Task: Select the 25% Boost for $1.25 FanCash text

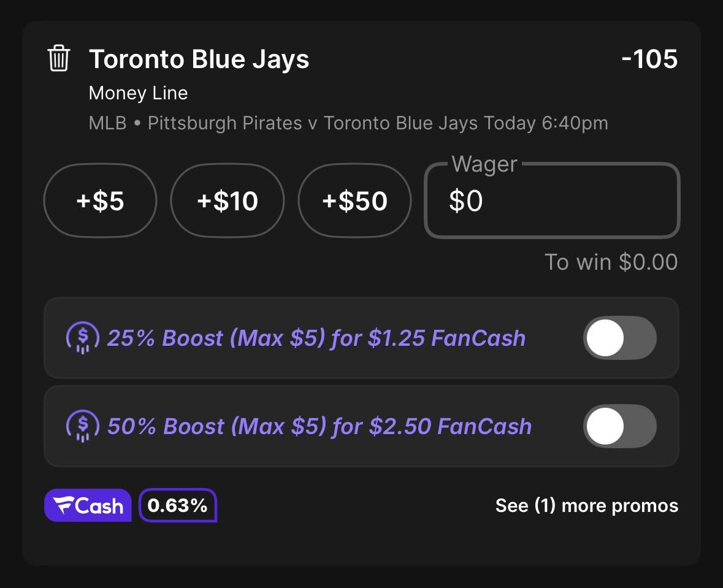Action: pos(316,338)
